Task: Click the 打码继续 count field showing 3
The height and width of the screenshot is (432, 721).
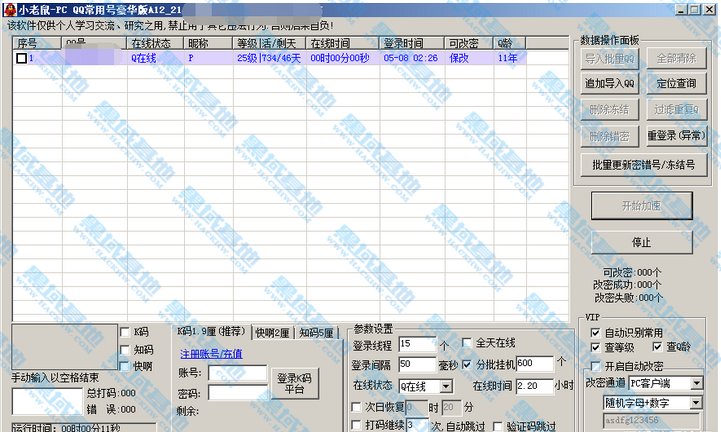Action: pyautogui.click(x=417, y=425)
